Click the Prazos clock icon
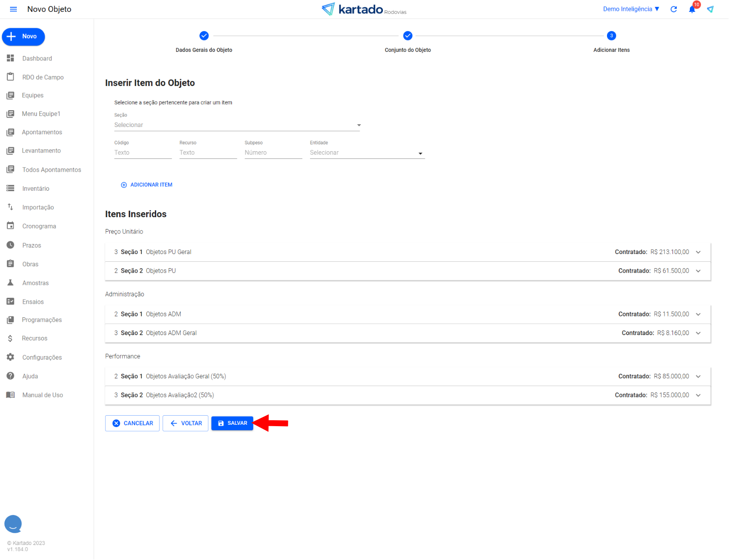This screenshot has width=729, height=560. click(x=10, y=245)
